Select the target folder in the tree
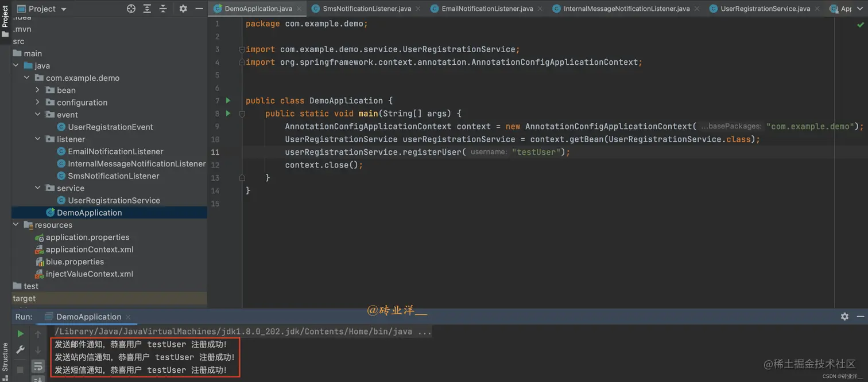 click(x=24, y=298)
